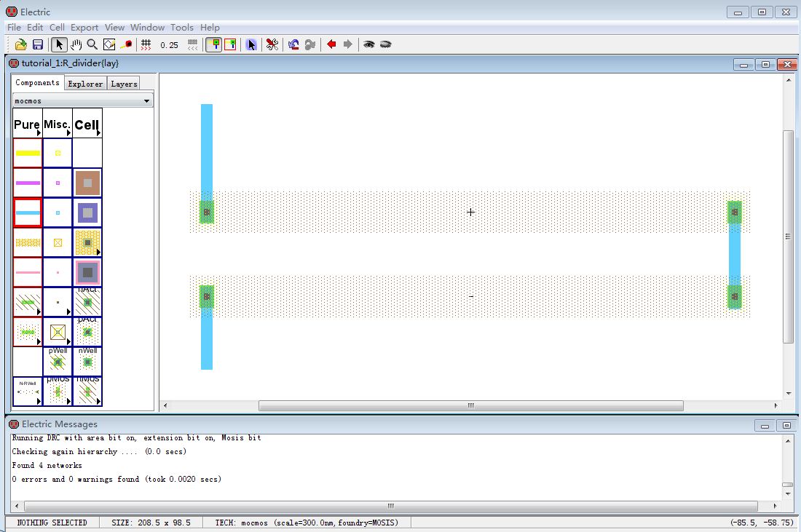Switch to the Components tab

pyautogui.click(x=37, y=83)
